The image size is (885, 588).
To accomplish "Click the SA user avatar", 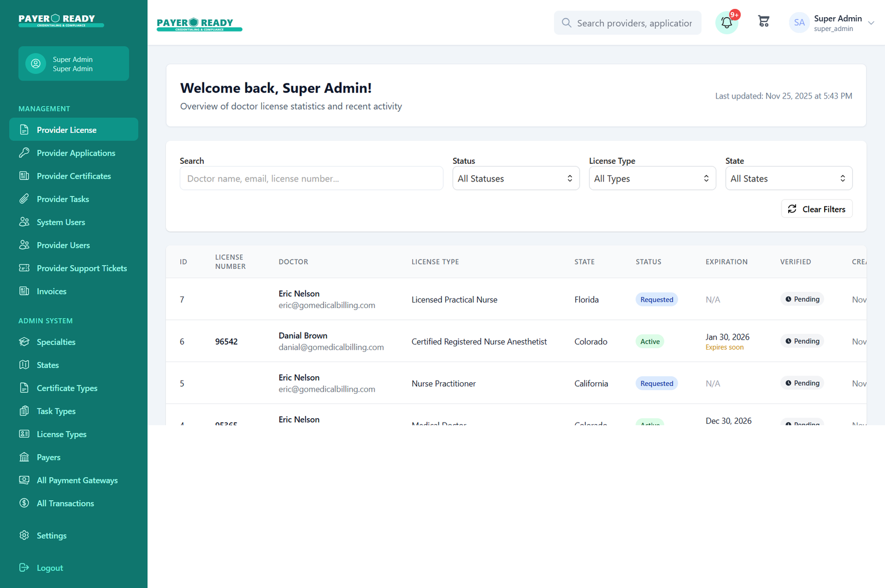I will point(799,23).
